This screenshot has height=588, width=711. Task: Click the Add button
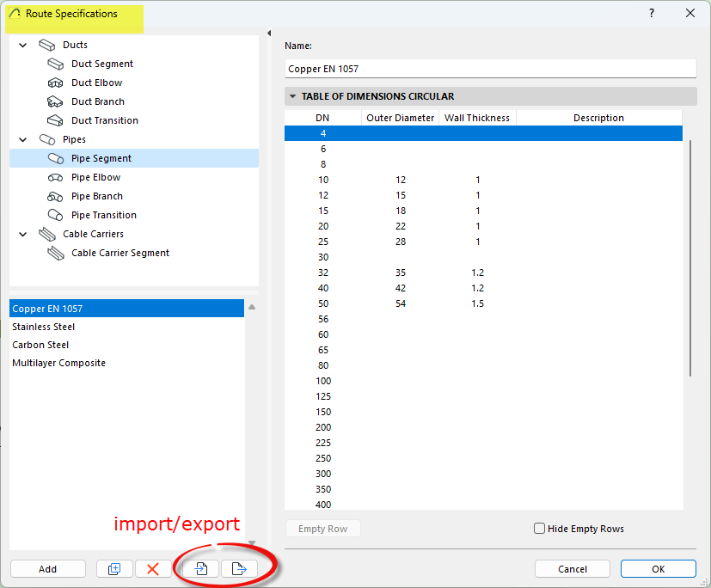click(48, 568)
